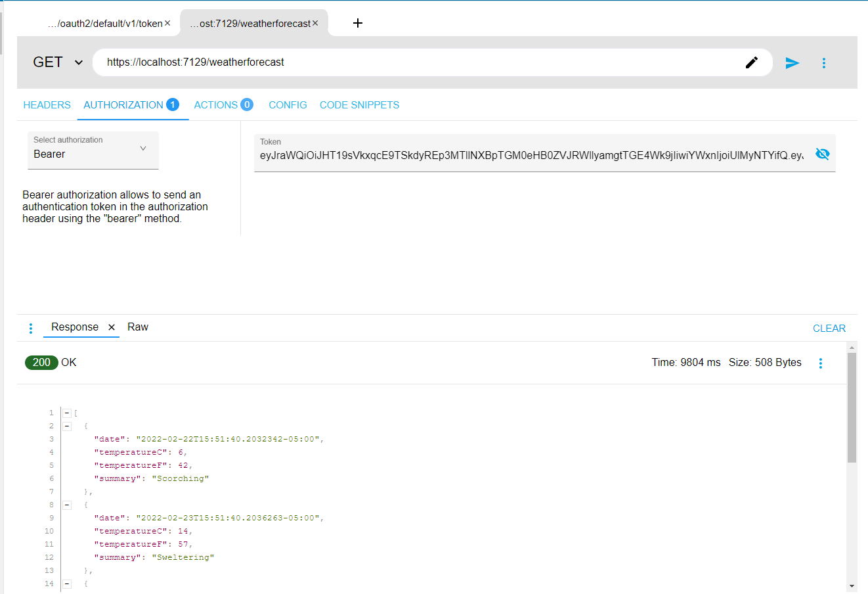Collapse the first JSON object on line 2
The width and height of the screenshot is (868, 594).
pyautogui.click(x=67, y=426)
